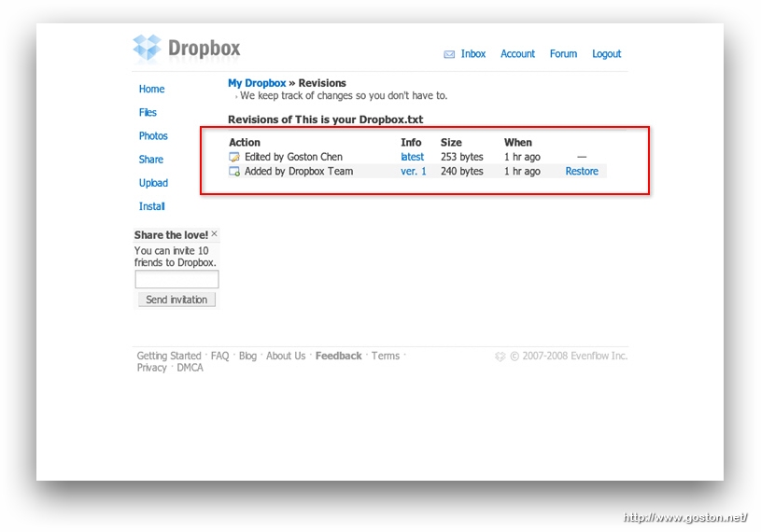
Task: Click the Feedback footer link
Action: pyautogui.click(x=338, y=356)
